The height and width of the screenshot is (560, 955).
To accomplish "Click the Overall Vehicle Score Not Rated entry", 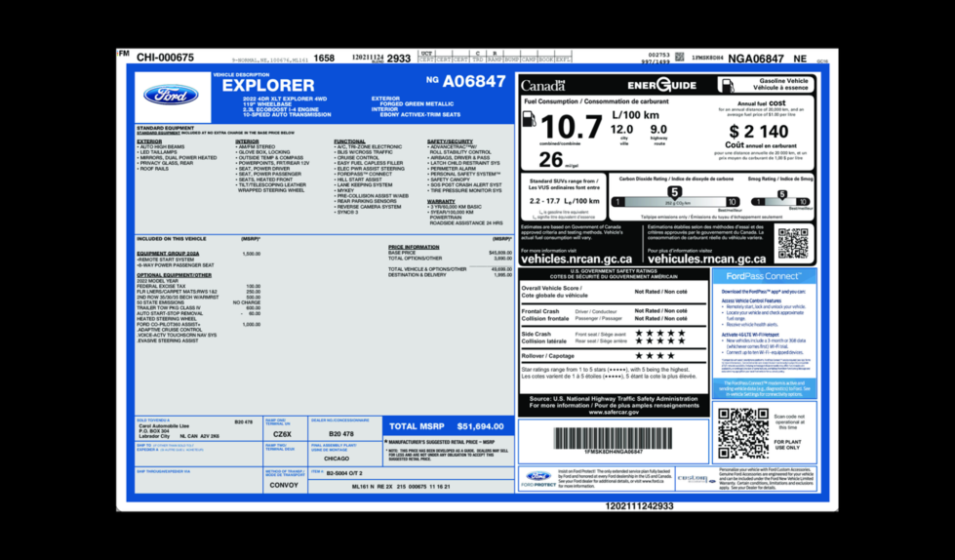I will point(660,292).
